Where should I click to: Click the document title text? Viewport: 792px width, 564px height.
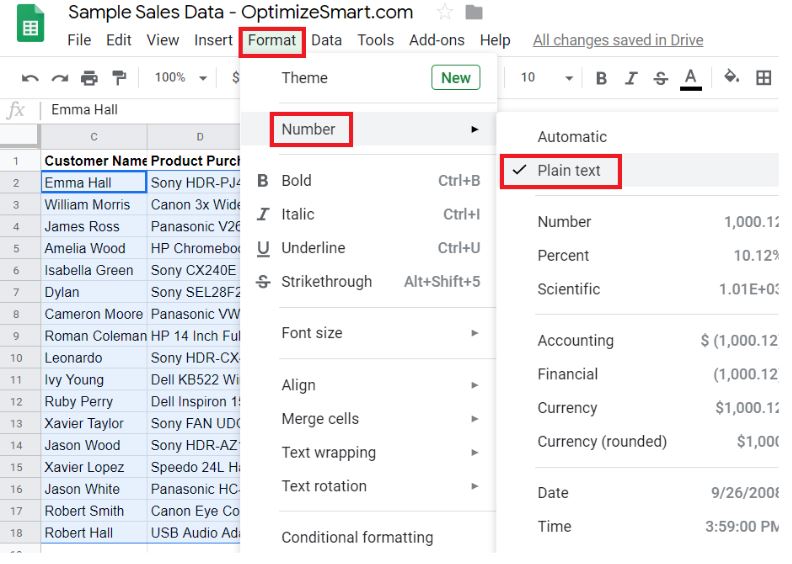click(240, 12)
